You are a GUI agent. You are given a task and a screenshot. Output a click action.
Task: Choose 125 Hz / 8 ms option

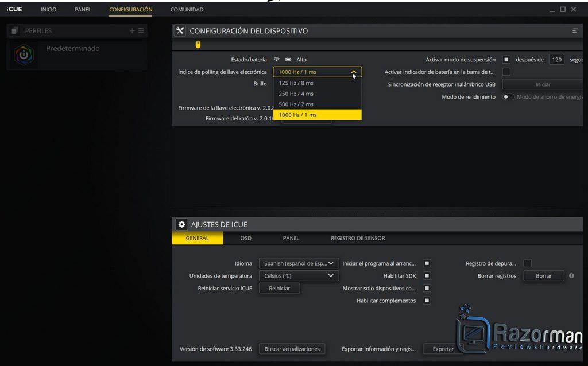click(x=317, y=83)
